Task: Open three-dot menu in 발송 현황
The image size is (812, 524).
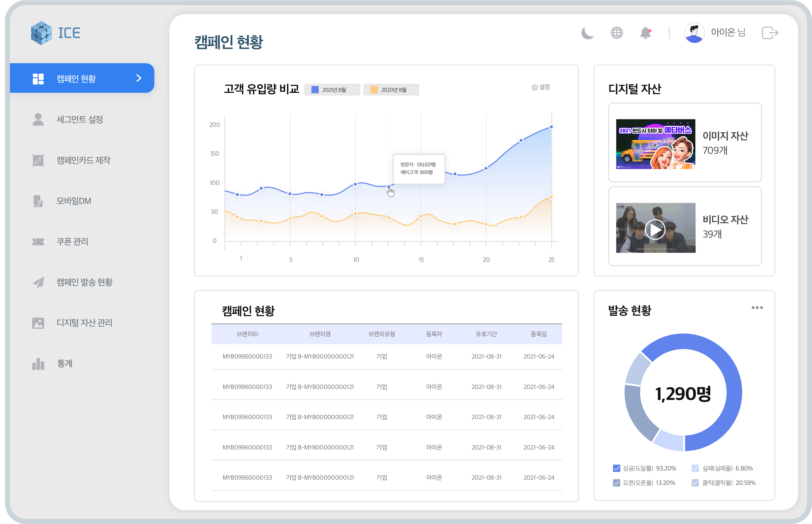Action: point(757,307)
